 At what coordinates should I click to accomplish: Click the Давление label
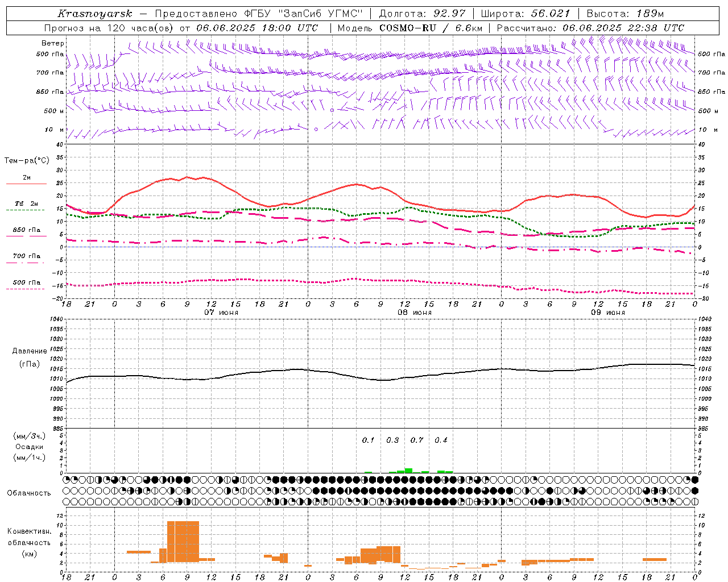point(30,351)
